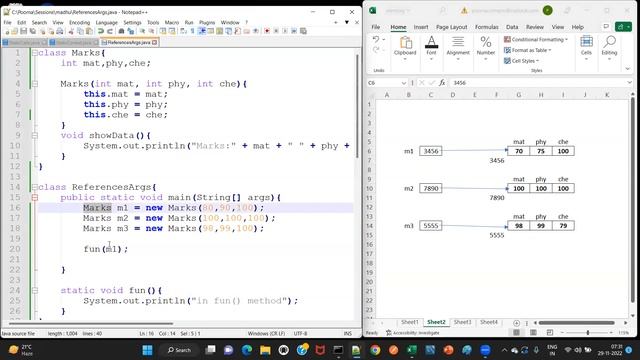Click the Undo icon in Notepad++ toolbar
640x360 pixels.
click(101, 31)
